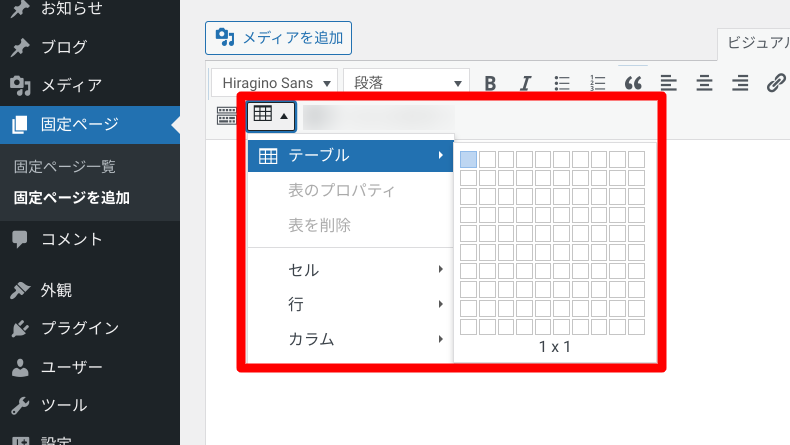Open the 段落 paragraph format dropdown
This screenshot has width=790, height=445.
(406, 83)
